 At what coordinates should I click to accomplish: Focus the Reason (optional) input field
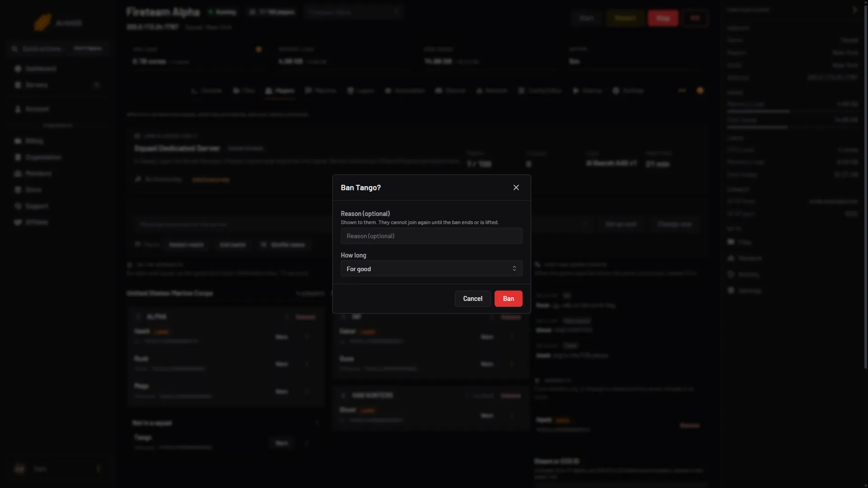[x=431, y=236]
